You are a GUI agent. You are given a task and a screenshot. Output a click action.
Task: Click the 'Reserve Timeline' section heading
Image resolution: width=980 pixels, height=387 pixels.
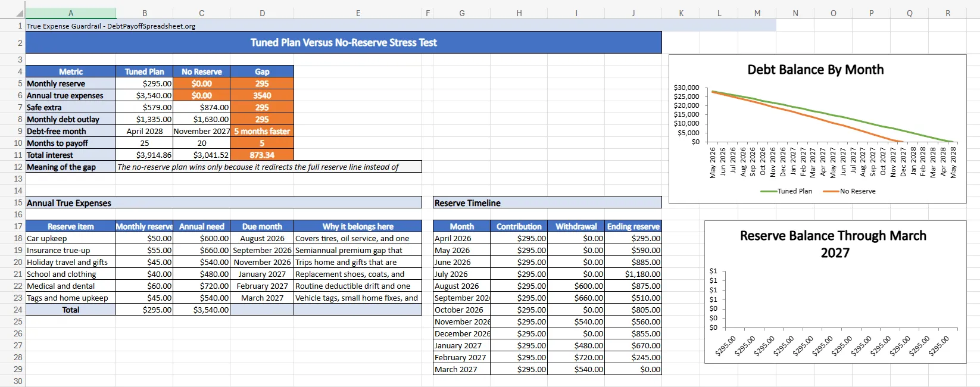pyautogui.click(x=547, y=203)
